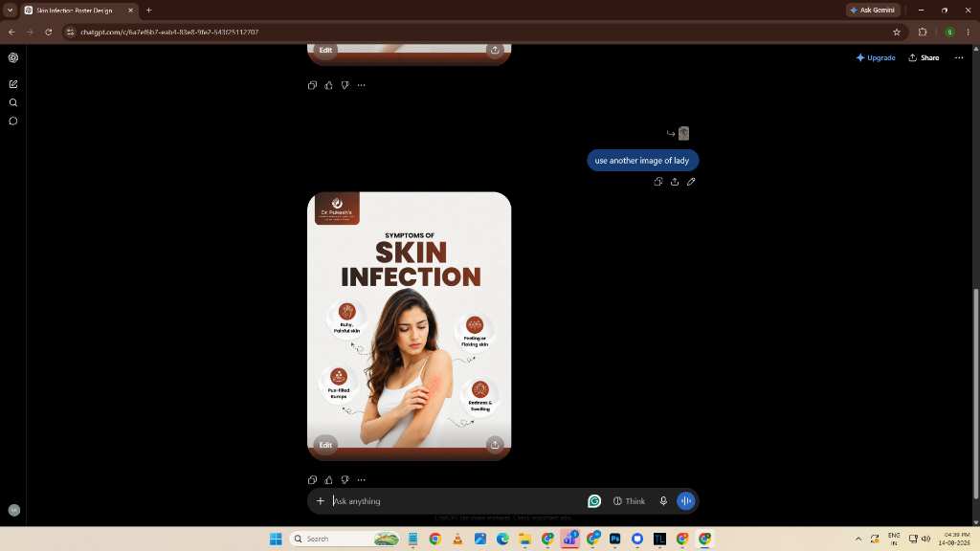Click the Grammarly icon in the prompt box
The width and height of the screenshot is (980, 551).
point(594,501)
